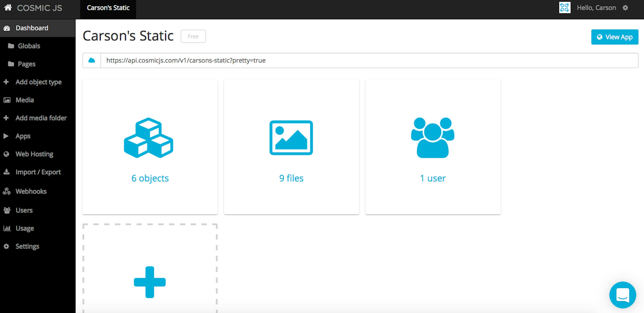Open Webhooks
Image resolution: width=644 pixels, height=313 pixels.
tap(31, 191)
